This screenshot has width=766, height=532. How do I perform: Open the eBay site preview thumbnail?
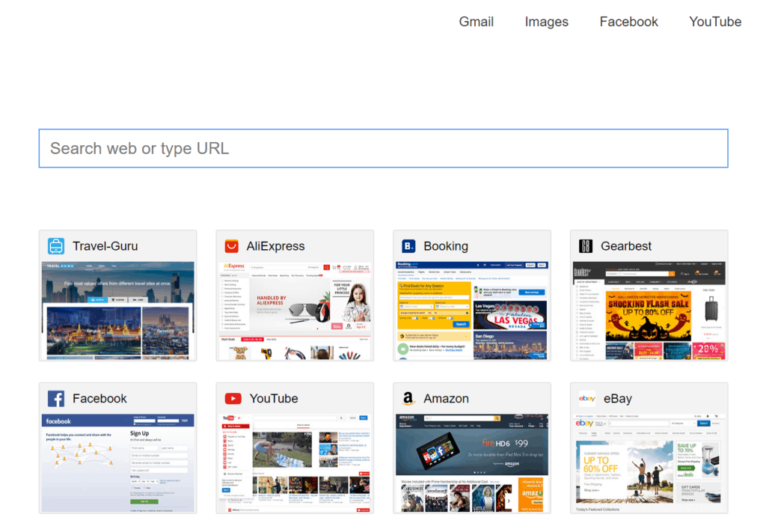pyautogui.click(x=649, y=463)
